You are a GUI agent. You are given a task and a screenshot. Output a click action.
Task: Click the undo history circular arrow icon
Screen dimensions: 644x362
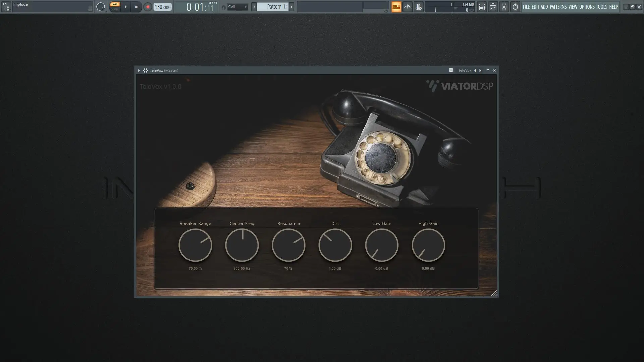click(x=515, y=7)
